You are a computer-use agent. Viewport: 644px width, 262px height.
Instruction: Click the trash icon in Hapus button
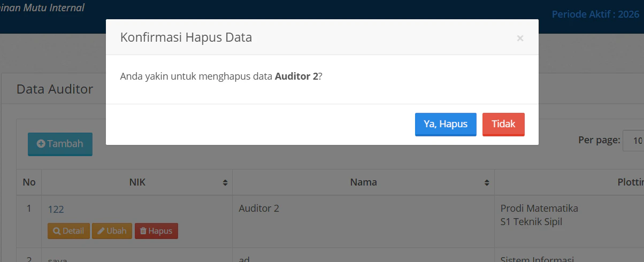(x=143, y=232)
